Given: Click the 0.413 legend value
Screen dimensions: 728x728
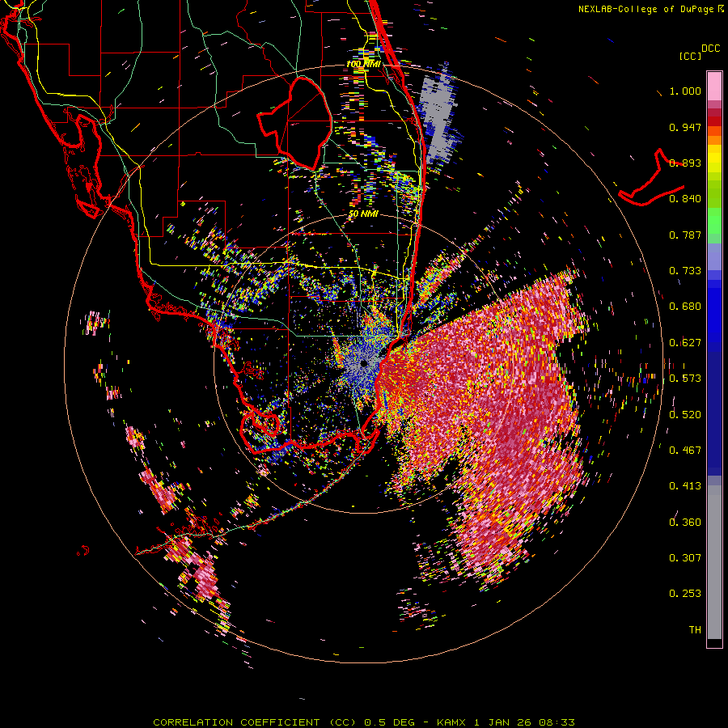Looking at the screenshot, I should (x=685, y=486).
